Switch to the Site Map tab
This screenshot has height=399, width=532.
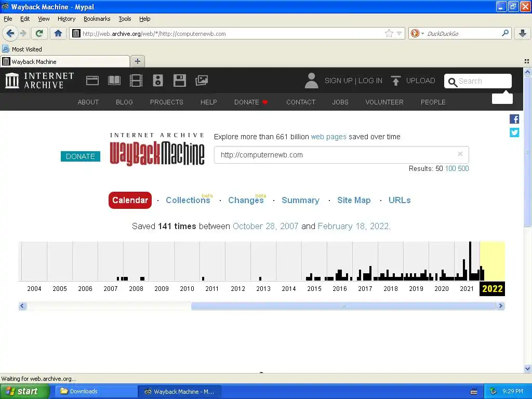click(x=354, y=200)
